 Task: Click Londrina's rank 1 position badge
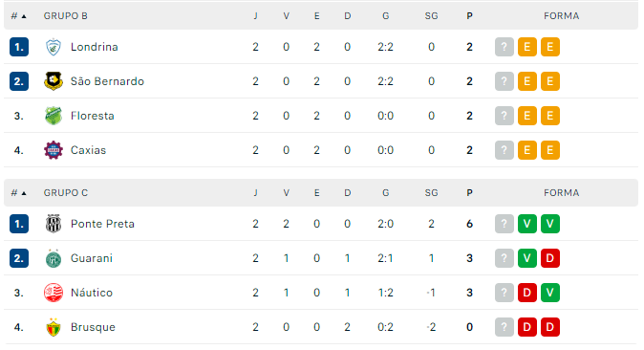[19, 47]
